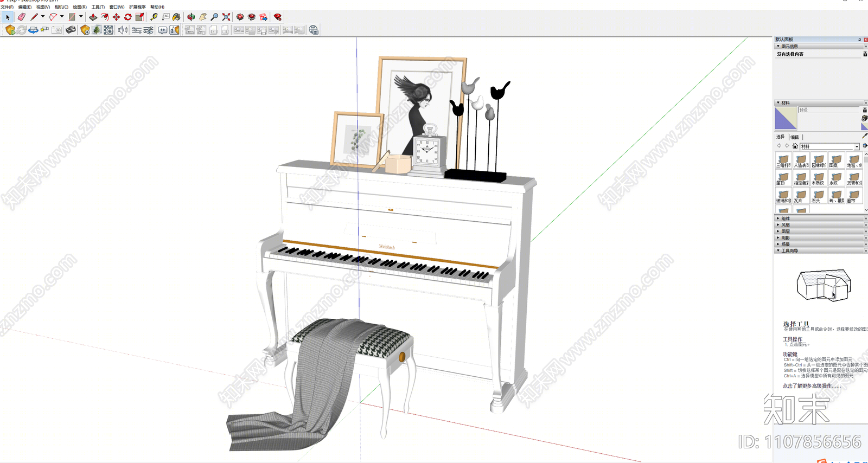This screenshot has width=868, height=463.
Task: Select the pink Eraser tool
Action: 22,17
